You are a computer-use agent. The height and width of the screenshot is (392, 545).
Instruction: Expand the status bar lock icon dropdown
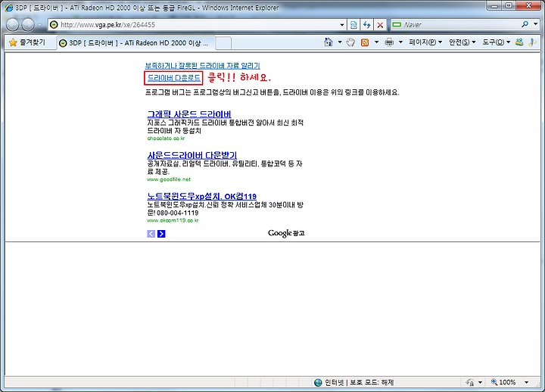point(480,382)
